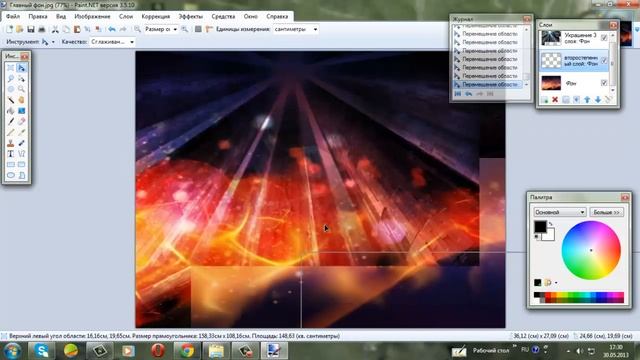Open the Инструмент tool chooser dropdown

click(x=53, y=42)
